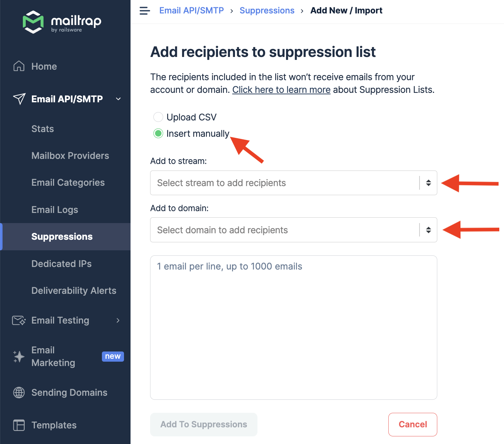
Task: Click the Templates layout icon
Action: pos(19,425)
